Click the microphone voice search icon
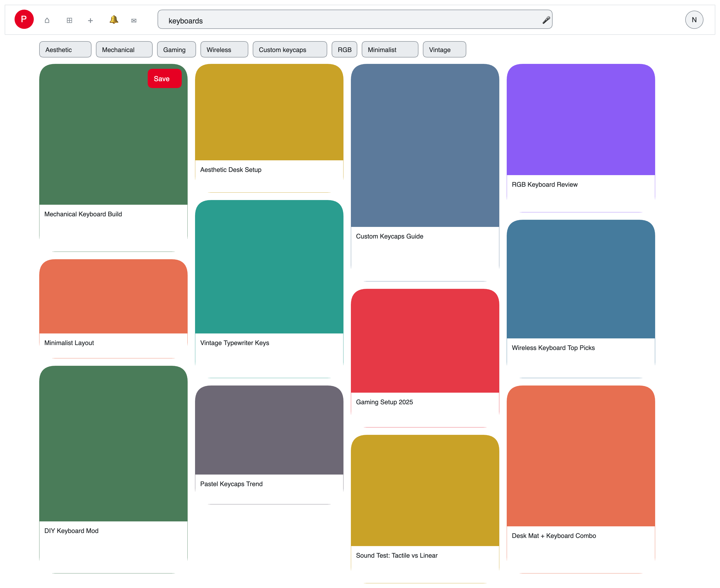The width and height of the screenshot is (720, 588). click(546, 20)
